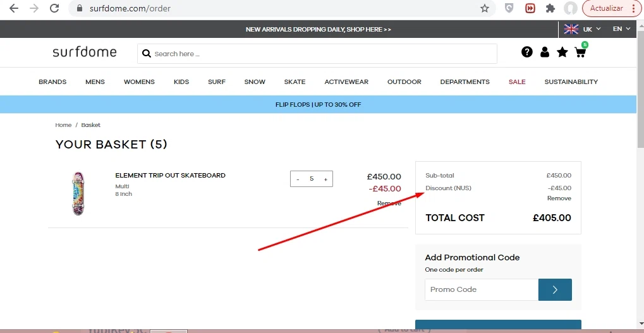This screenshot has width=644, height=333.
Task: Open the SALE menu
Action: point(517,82)
